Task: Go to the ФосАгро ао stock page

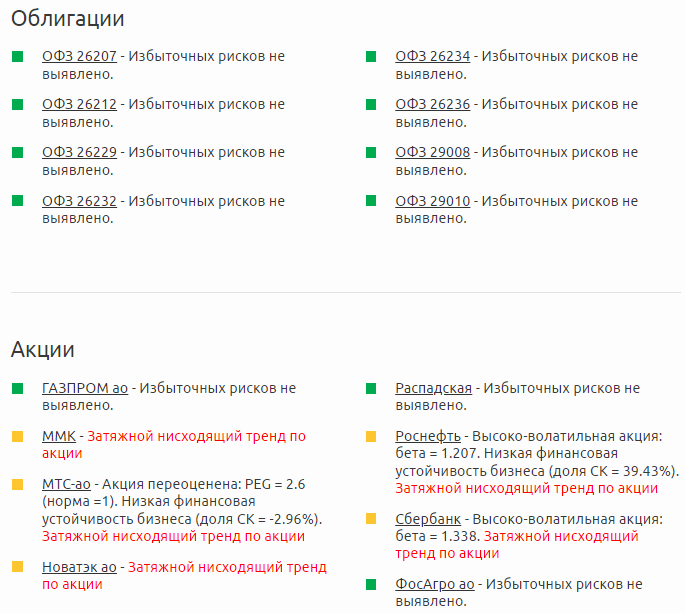Action: pos(435,584)
